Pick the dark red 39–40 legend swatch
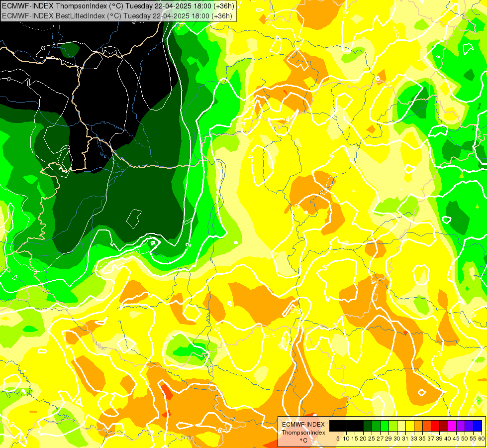 coord(444,426)
